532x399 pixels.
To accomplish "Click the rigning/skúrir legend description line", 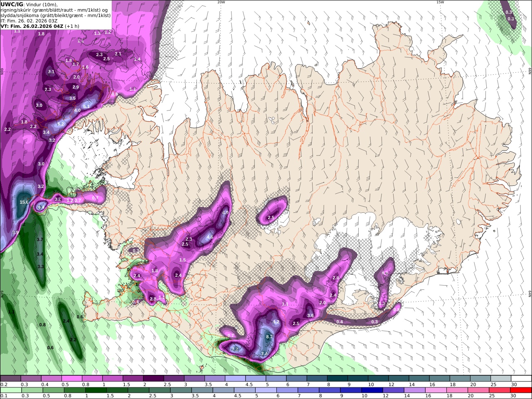I will 54,10.
